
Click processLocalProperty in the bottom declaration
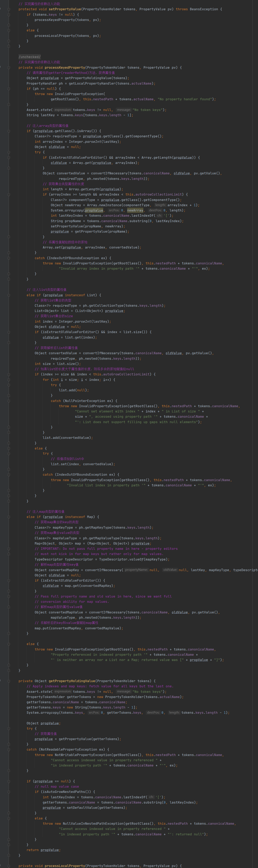[x=65, y=866]
